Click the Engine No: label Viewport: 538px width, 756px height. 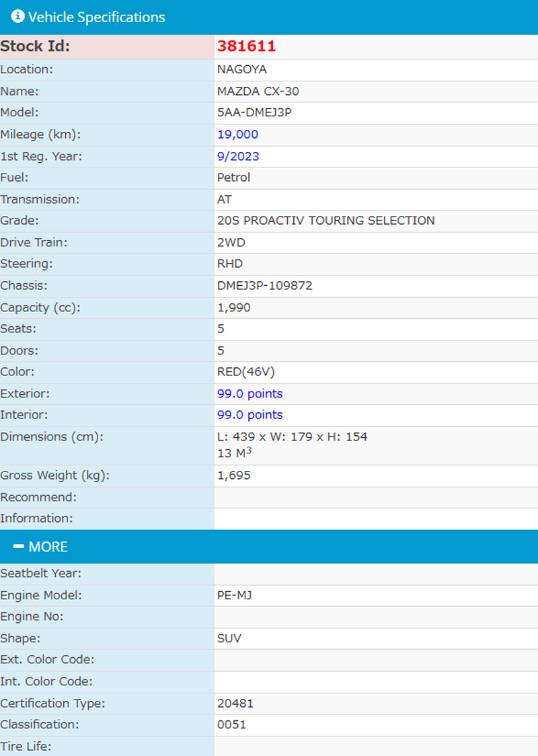[32, 617]
